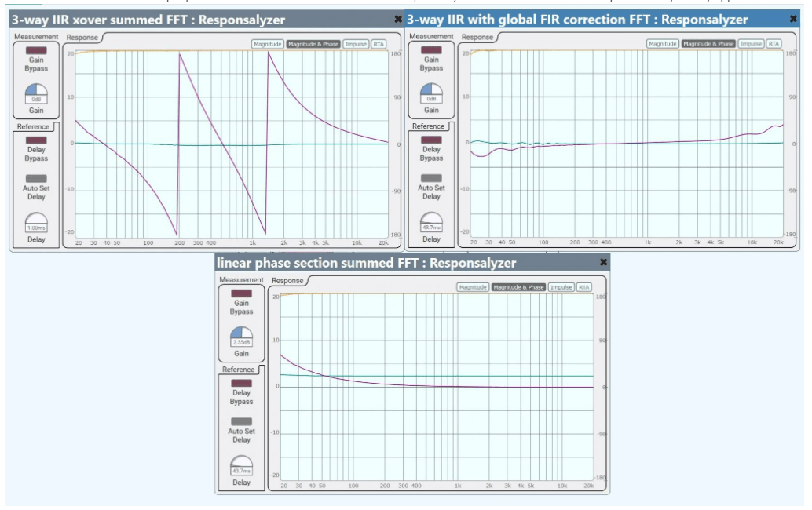The width and height of the screenshot is (812, 510).
Task: Click Auto Set Delay in linear phase section window
Action: coord(241,422)
